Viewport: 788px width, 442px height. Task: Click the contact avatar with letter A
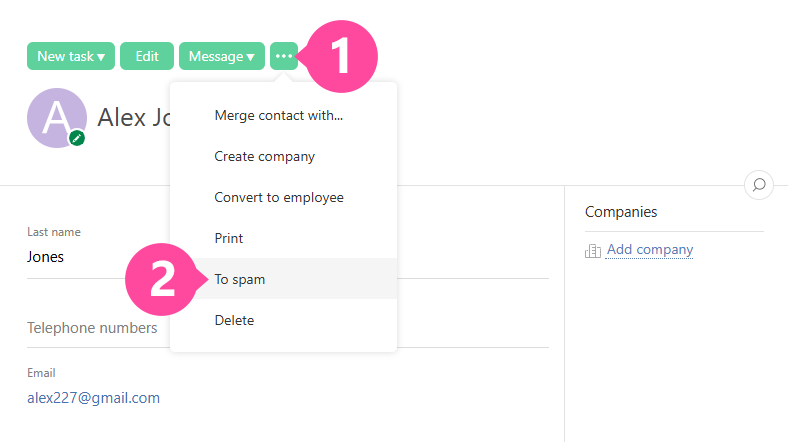56,118
